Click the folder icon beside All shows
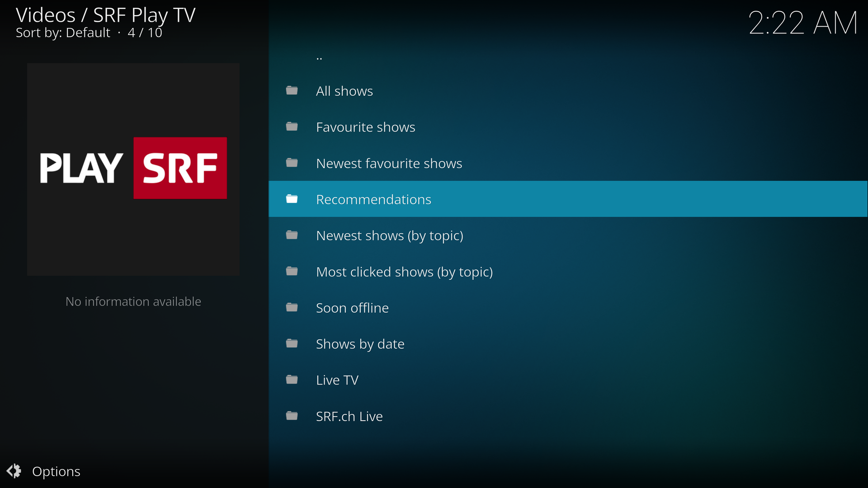The width and height of the screenshot is (868, 488). coord(292,91)
